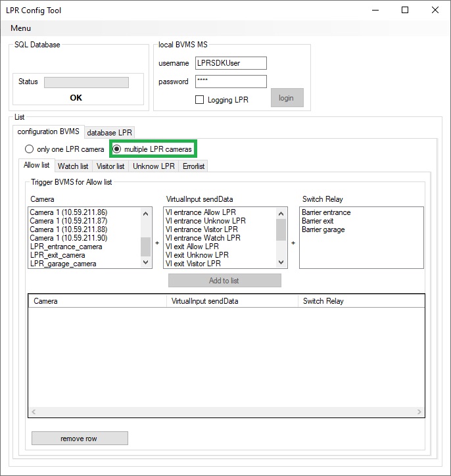Choose Barrier garage in Switch Relay list
Image resolution: width=451 pixels, height=476 pixels.
pyautogui.click(x=323, y=229)
